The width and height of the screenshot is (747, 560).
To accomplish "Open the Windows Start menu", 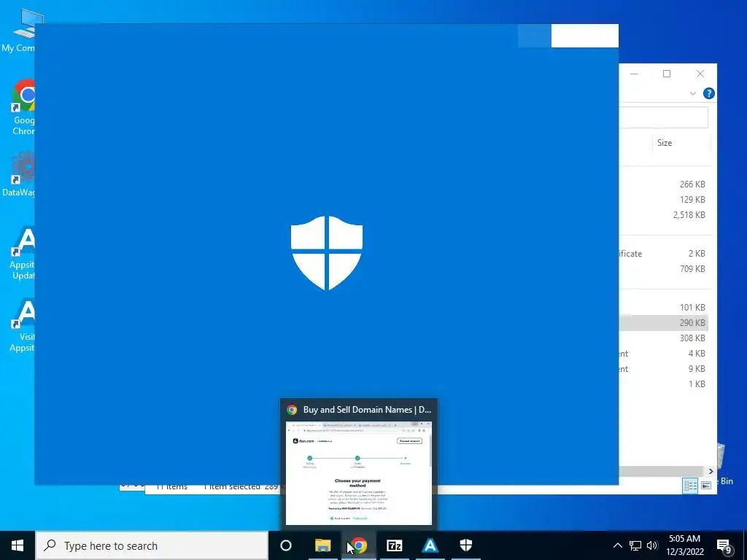I will coord(18,545).
